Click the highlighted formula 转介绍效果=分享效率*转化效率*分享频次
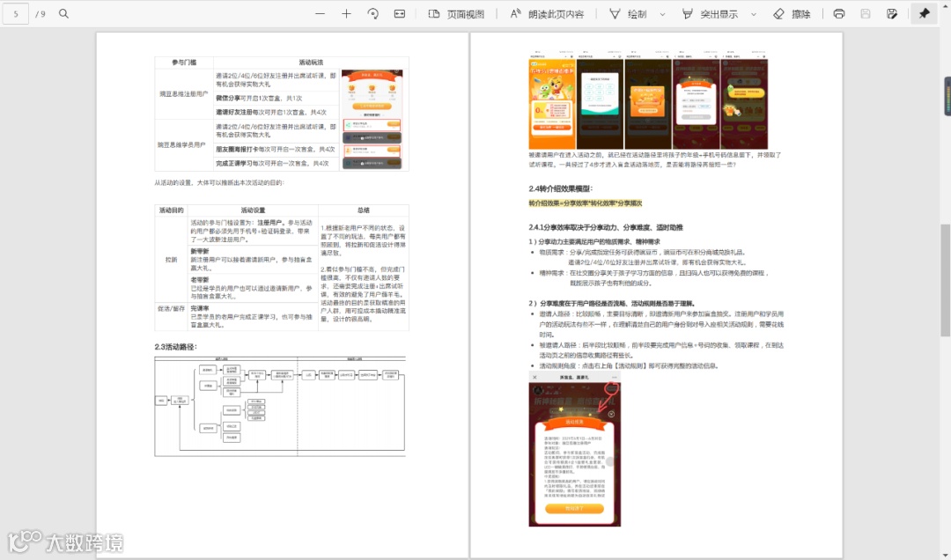 tap(586, 203)
